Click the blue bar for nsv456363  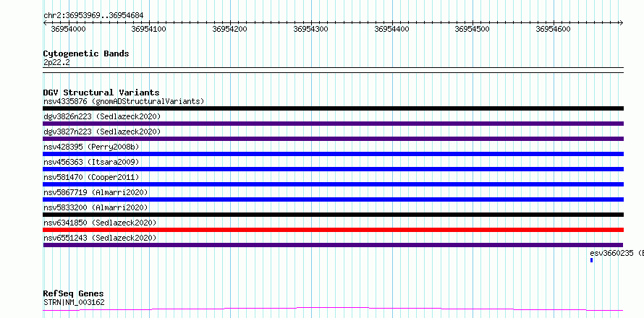click(333, 169)
